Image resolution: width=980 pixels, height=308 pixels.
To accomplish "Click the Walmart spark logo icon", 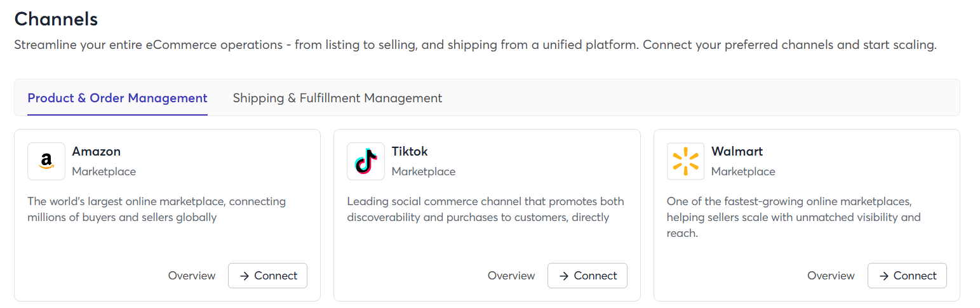I will [x=685, y=161].
